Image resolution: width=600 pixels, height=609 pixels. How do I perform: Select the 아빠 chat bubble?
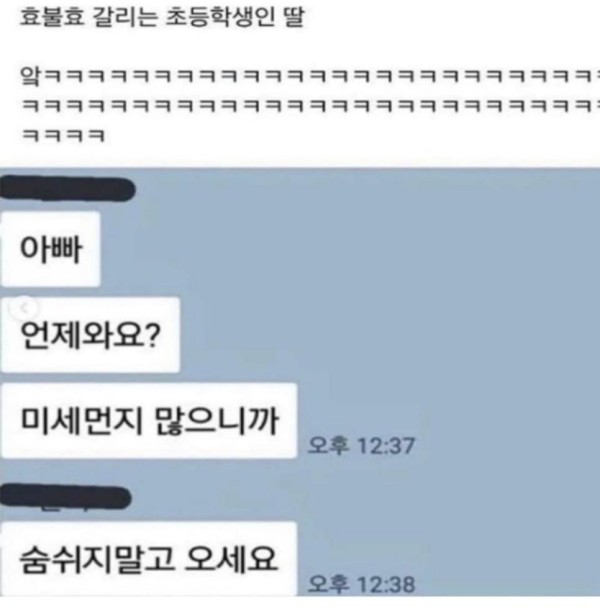[x=50, y=249]
